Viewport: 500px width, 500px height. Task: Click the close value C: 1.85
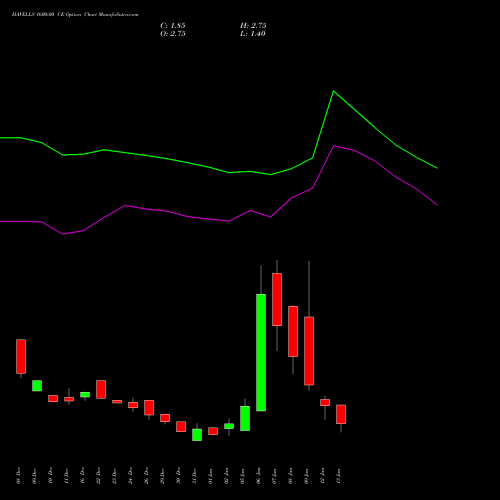[x=173, y=26]
